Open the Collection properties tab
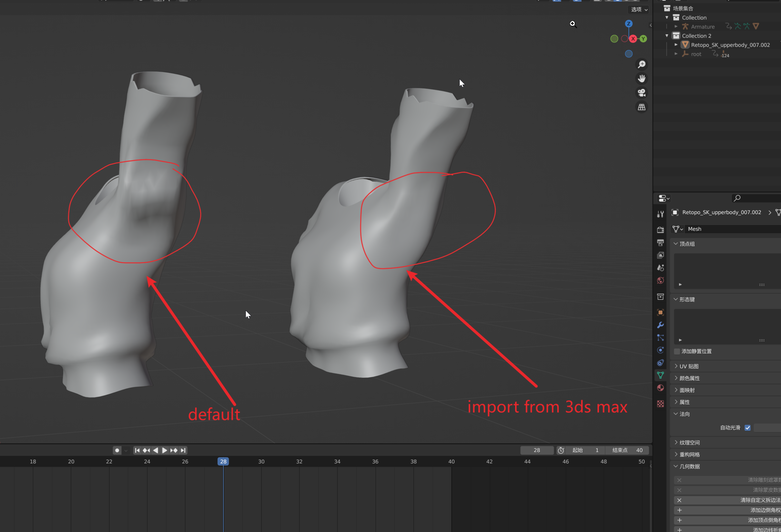Viewport: 781px width, 532px height. [660, 296]
